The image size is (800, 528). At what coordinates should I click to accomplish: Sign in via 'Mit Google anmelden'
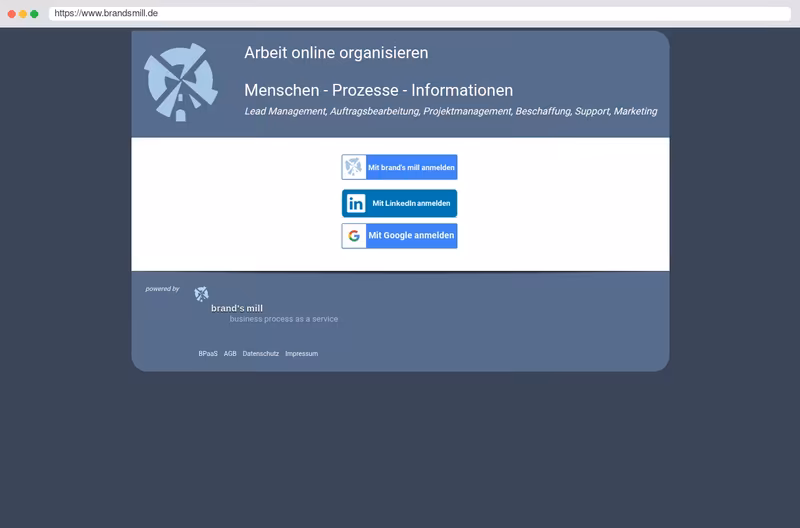click(399, 236)
